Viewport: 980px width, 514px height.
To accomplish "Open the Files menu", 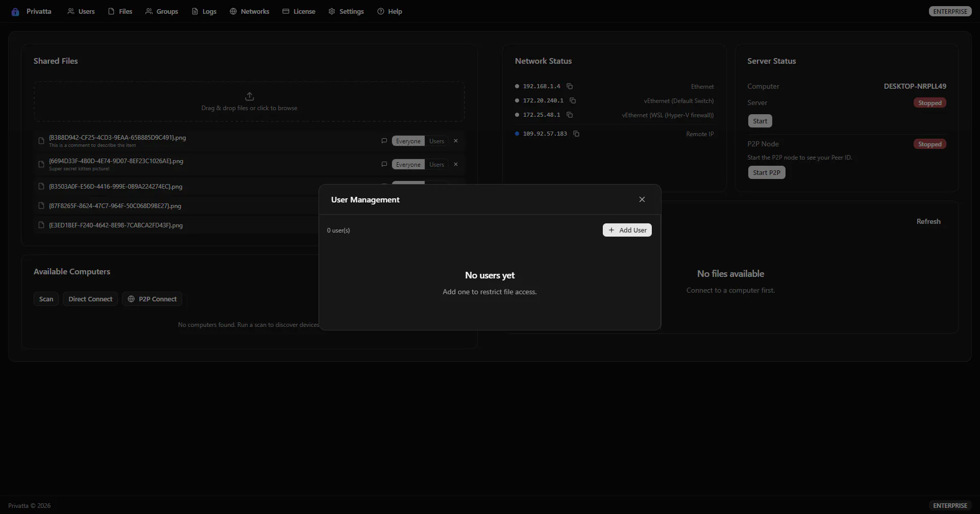I will (x=120, y=11).
